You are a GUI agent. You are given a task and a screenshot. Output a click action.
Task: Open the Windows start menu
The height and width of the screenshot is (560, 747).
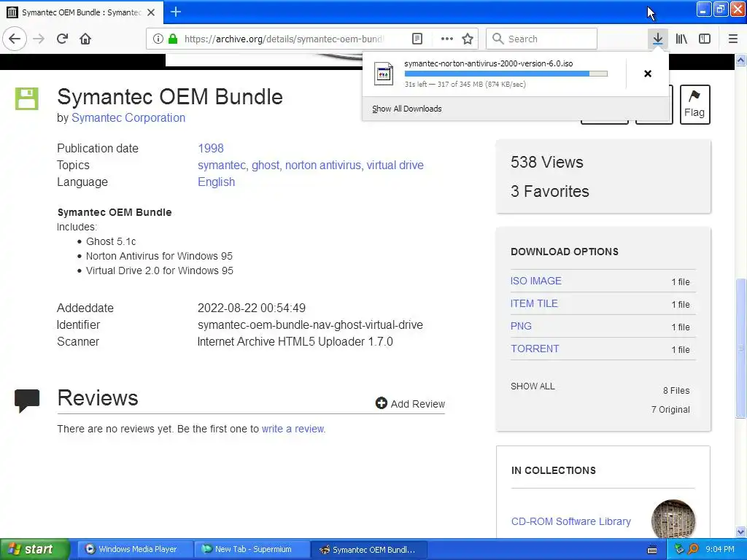click(x=34, y=549)
